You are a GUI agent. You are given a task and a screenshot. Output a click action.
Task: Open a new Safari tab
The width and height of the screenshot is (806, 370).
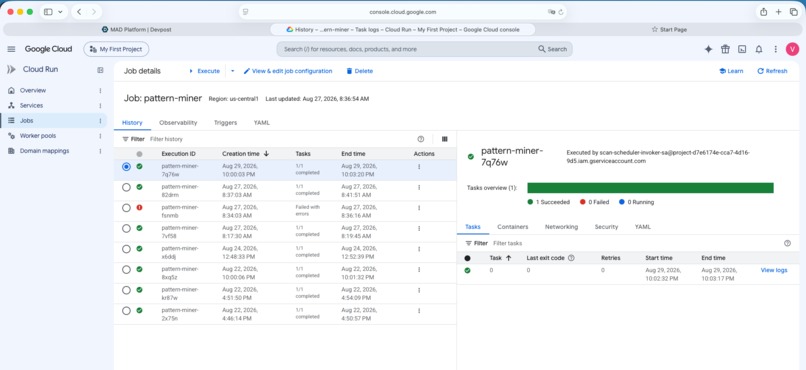pos(778,12)
